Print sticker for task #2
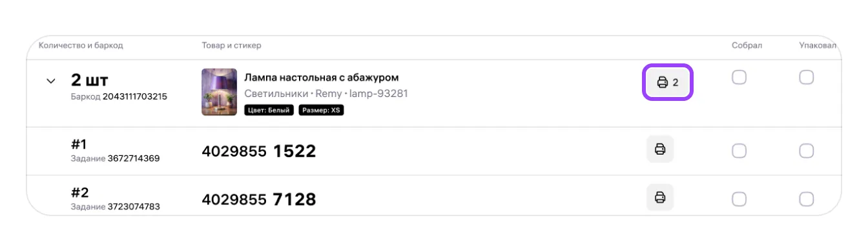Image resolution: width=868 pixels, height=251 pixels. [660, 197]
